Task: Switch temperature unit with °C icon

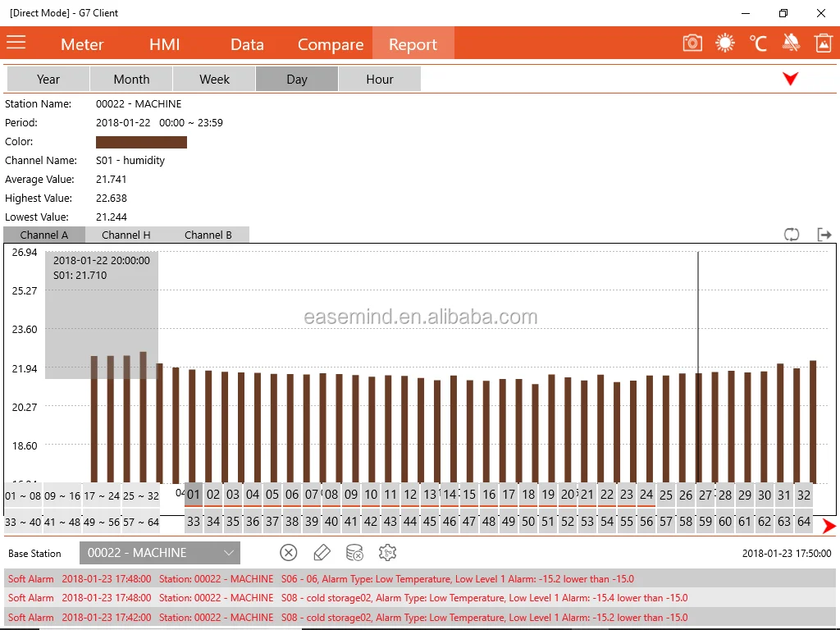Action: tap(758, 43)
